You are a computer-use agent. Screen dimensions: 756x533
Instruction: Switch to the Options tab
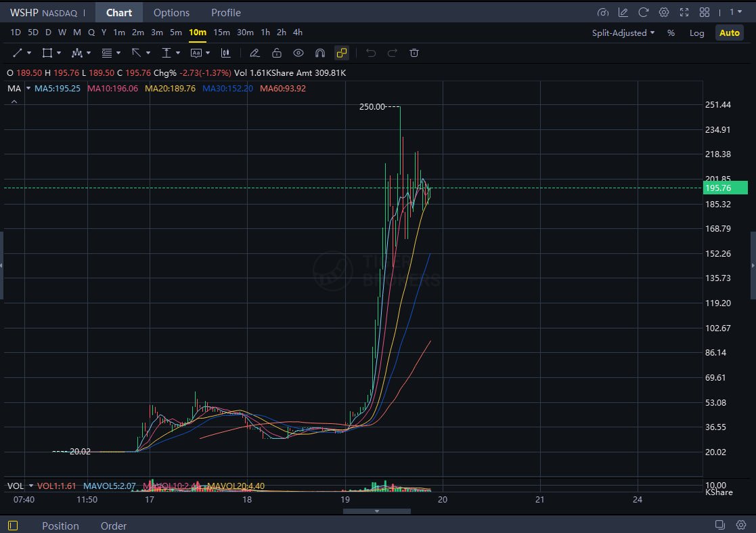coord(171,12)
